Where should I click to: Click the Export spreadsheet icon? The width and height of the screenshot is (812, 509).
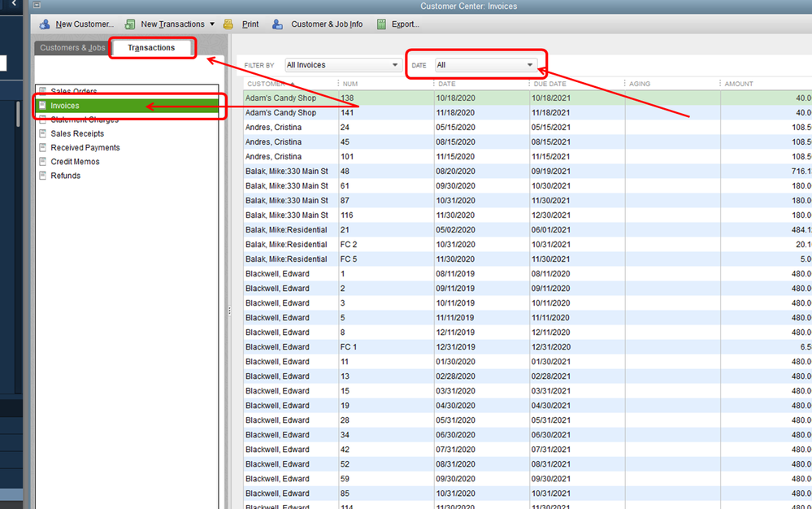(x=381, y=24)
